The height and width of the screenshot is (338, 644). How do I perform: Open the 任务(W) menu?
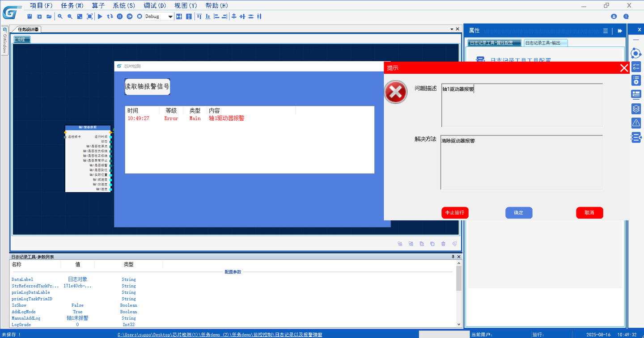coord(72,5)
